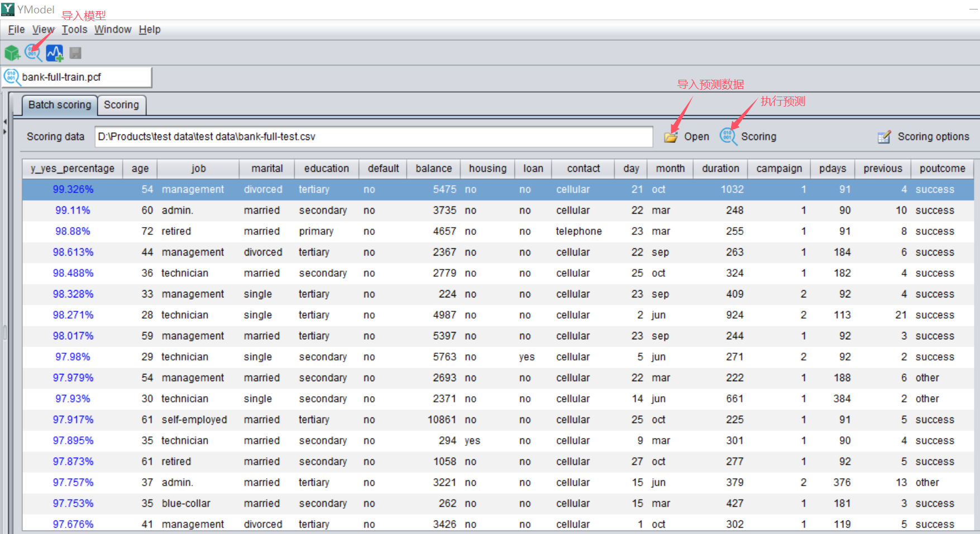The height and width of the screenshot is (534, 980).
Task: Switch to the Scoring tab
Action: 121,105
